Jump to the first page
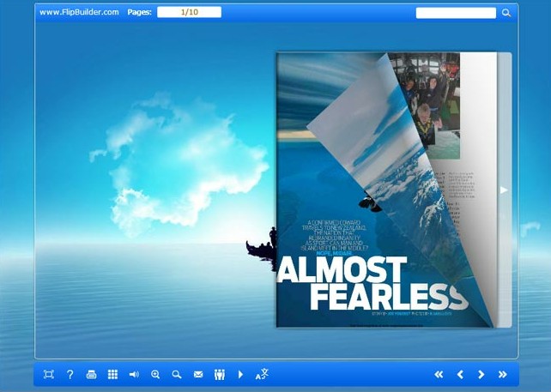Image resolution: width=551 pixels, height=392 pixels. point(439,374)
